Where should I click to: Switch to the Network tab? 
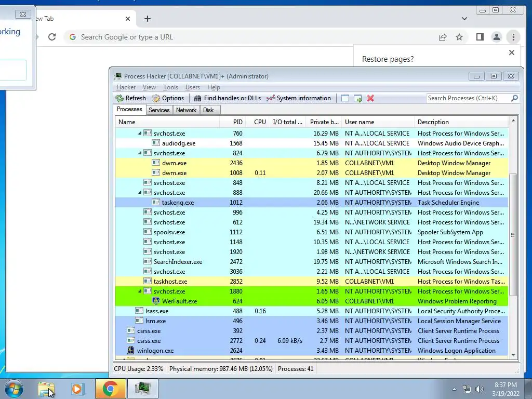pyautogui.click(x=186, y=110)
